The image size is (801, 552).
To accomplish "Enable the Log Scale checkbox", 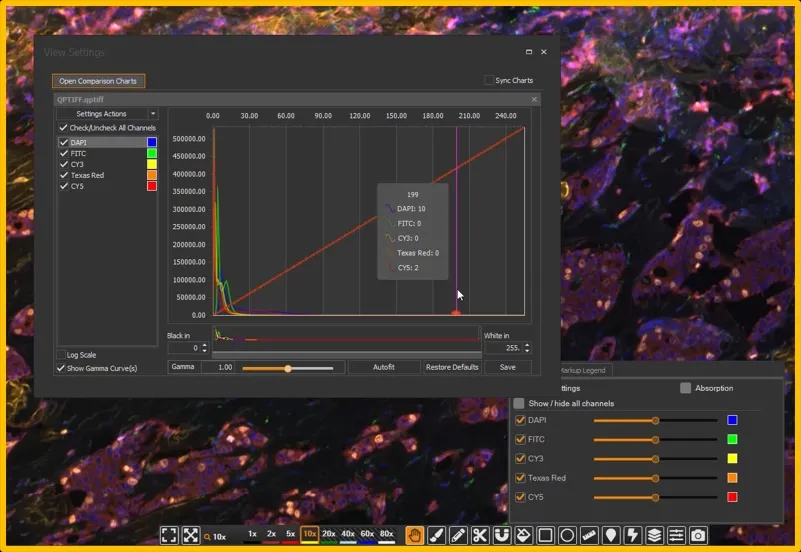I will click(x=61, y=355).
